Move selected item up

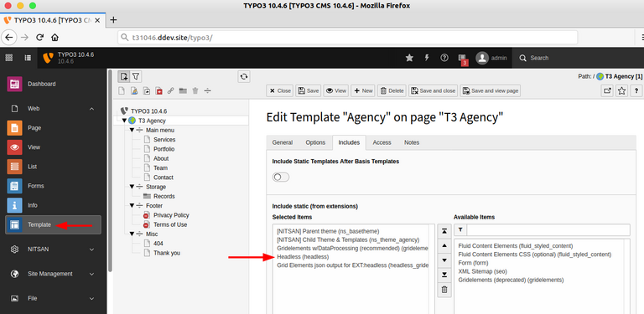click(x=444, y=245)
